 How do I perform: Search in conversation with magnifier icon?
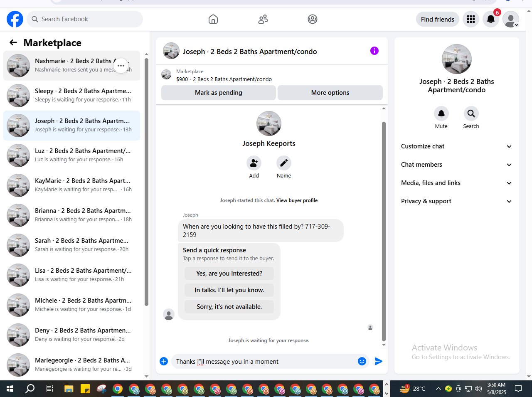471,113
